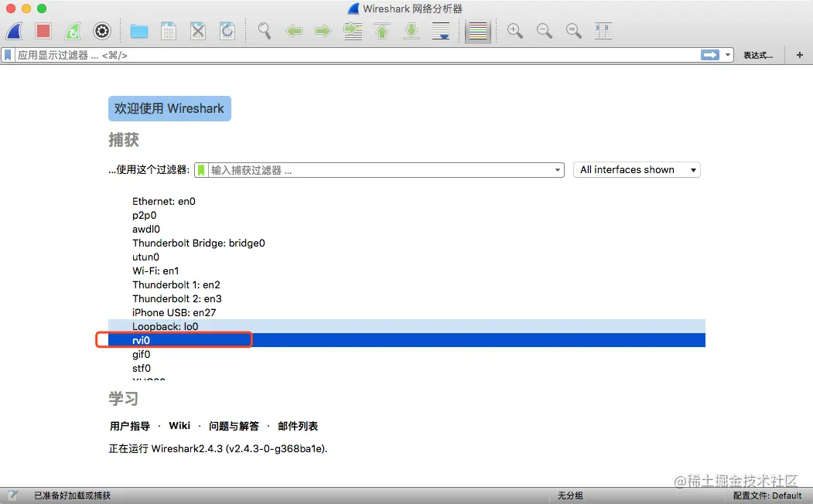Viewport: 813px width, 504px height.
Task: Select the utun0 interface
Action: (x=145, y=257)
